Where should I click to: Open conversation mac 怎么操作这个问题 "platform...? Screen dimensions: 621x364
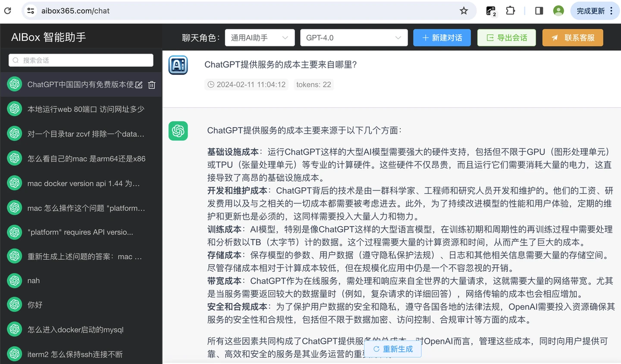pyautogui.click(x=81, y=208)
